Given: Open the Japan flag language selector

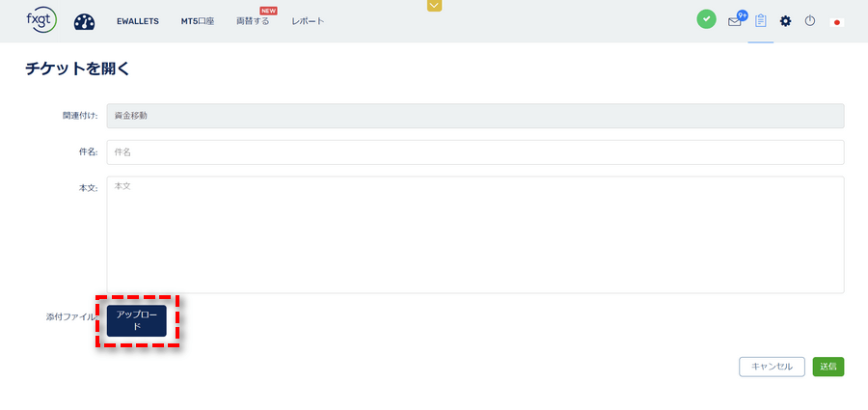Looking at the screenshot, I should (x=837, y=22).
